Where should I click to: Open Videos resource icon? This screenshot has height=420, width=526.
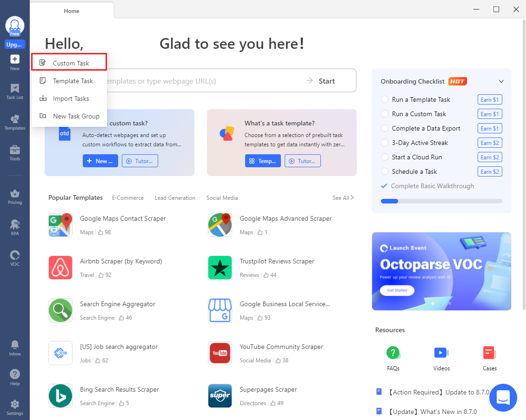[441, 353]
